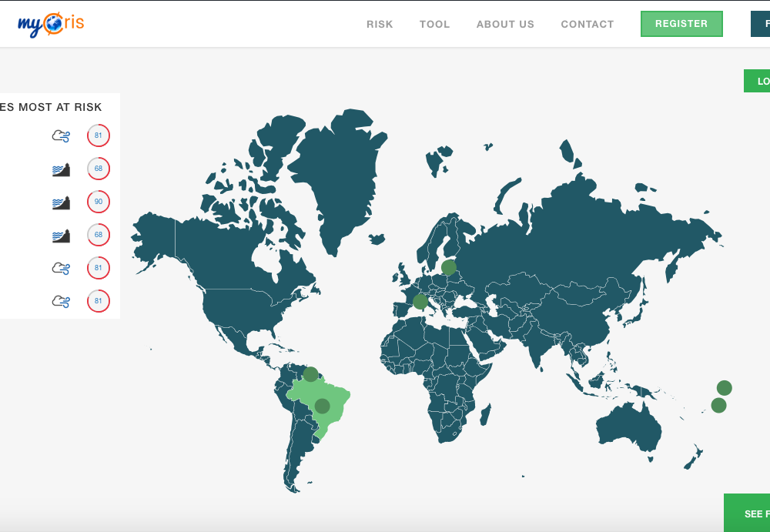Image resolution: width=770 pixels, height=532 pixels.
Task: Go to the About Us page
Action: click(x=505, y=25)
